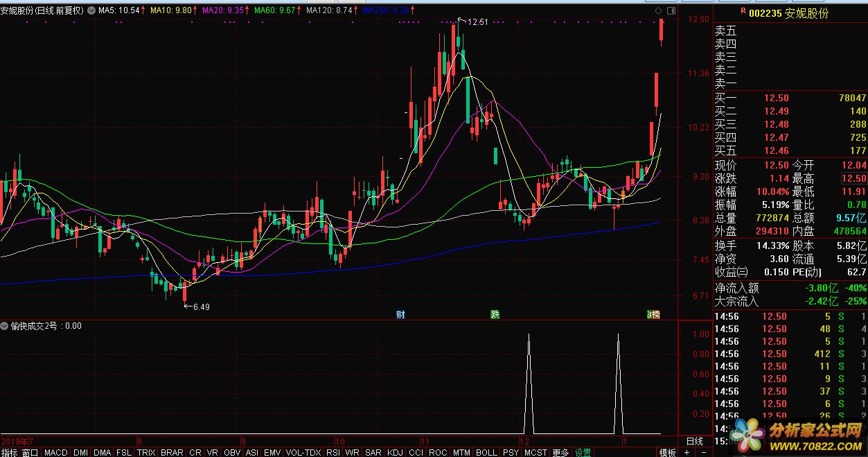Switch to the MACD indicator tab

(x=55, y=452)
